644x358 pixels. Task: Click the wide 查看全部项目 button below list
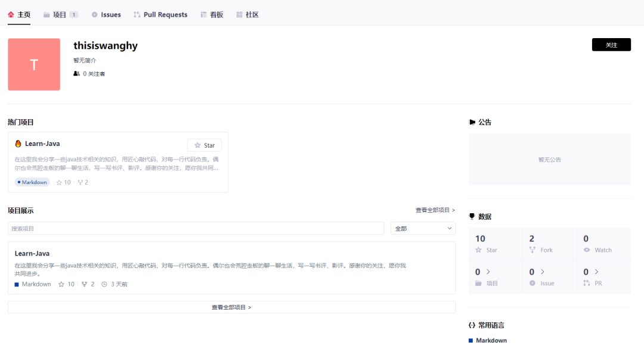point(231,307)
